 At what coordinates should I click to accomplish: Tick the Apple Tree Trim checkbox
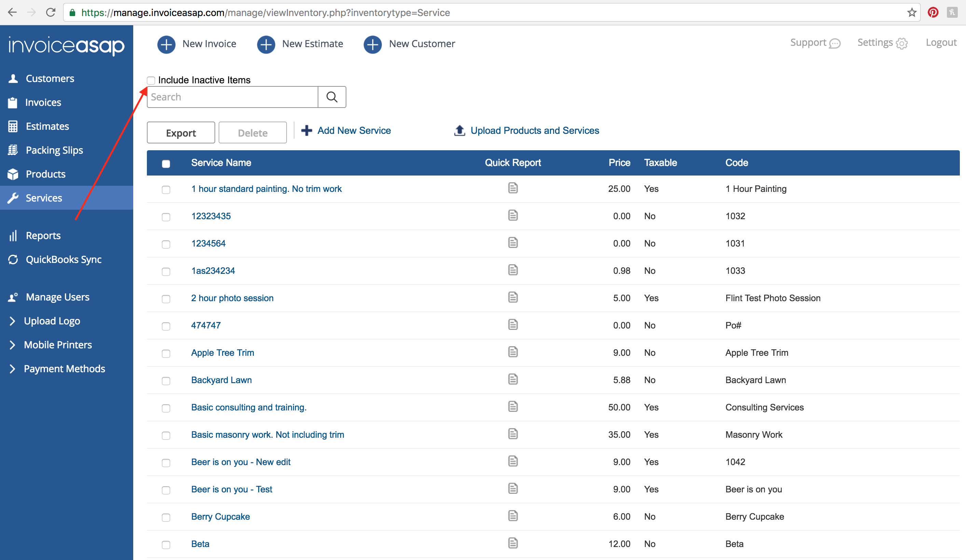point(166,353)
